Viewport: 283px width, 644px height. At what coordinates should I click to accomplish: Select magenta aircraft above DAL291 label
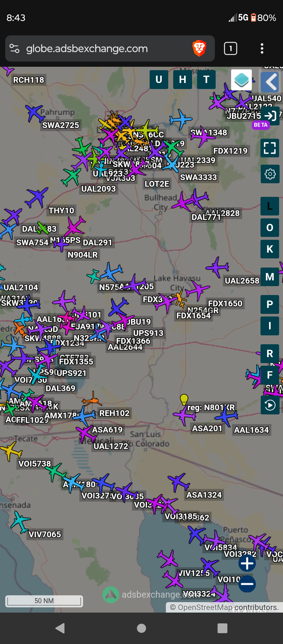[x=75, y=227]
